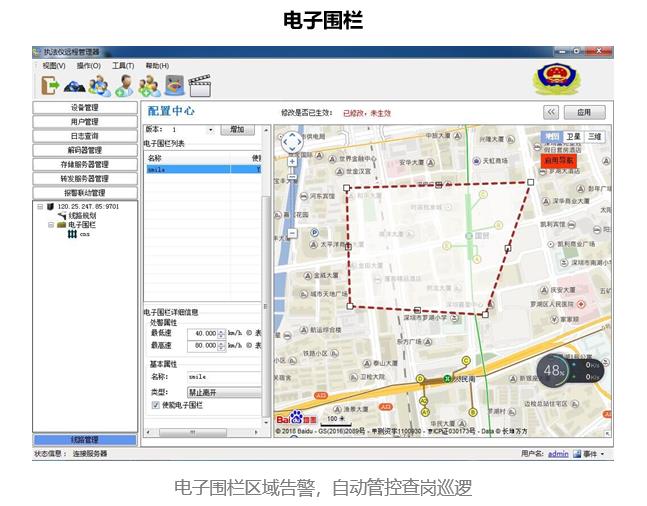The height and width of the screenshot is (506, 647).
Task: Open the 工具(T) menu
Action: coord(123,66)
